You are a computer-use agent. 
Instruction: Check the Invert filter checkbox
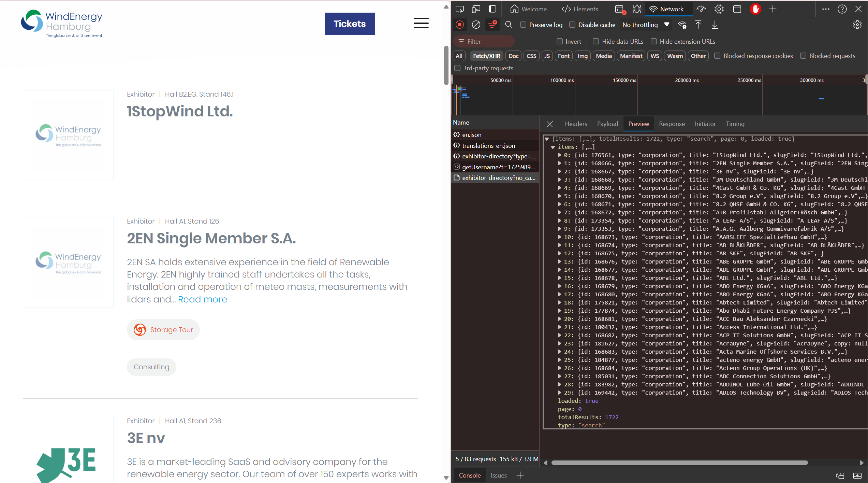tap(560, 41)
